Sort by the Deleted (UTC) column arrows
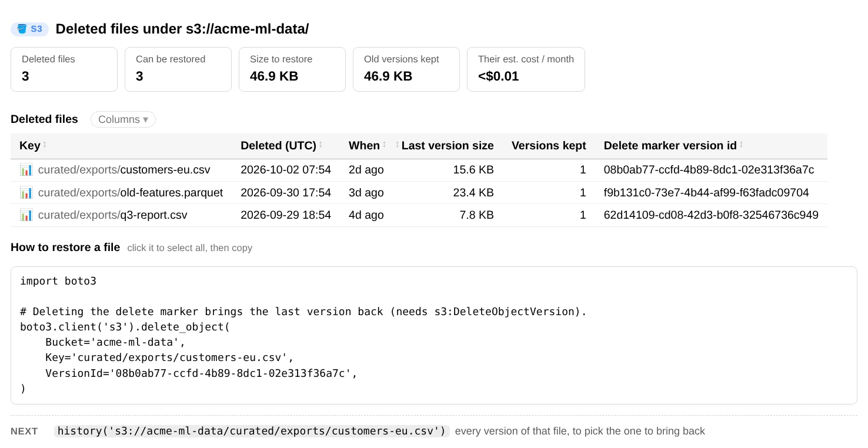The height and width of the screenshot is (448, 868). tap(321, 145)
